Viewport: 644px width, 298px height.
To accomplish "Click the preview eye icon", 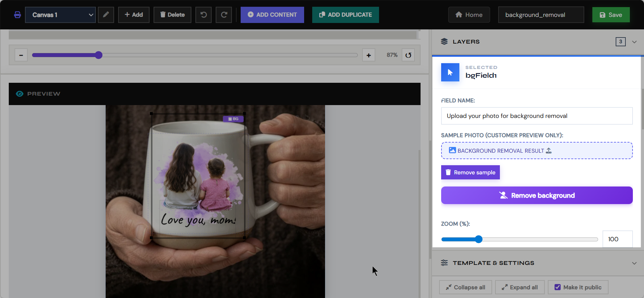I will point(20,94).
